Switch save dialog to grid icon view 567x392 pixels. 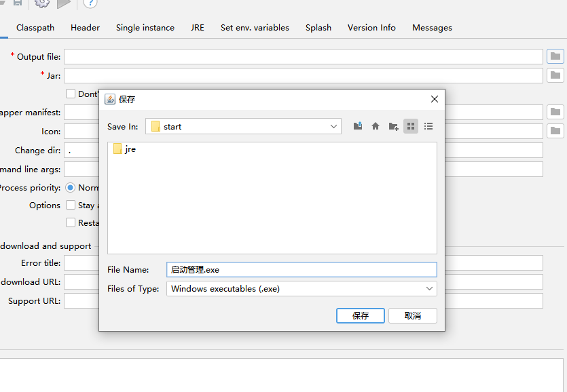(411, 126)
